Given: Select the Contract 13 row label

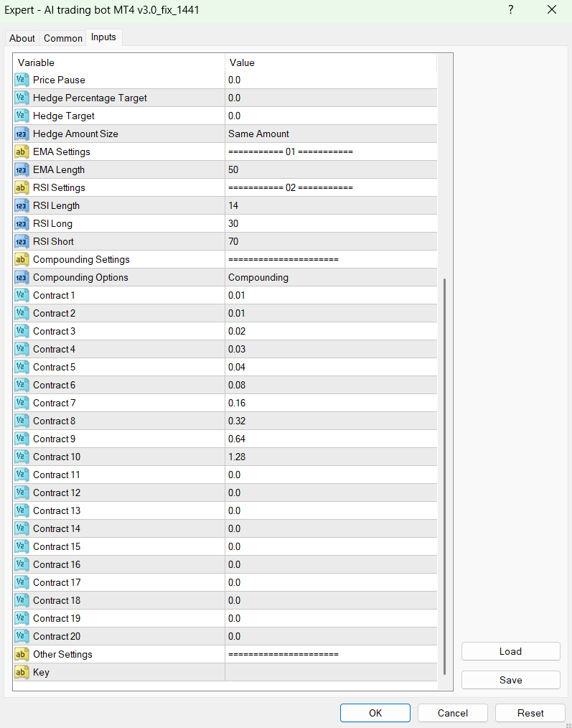Looking at the screenshot, I should [57, 510].
